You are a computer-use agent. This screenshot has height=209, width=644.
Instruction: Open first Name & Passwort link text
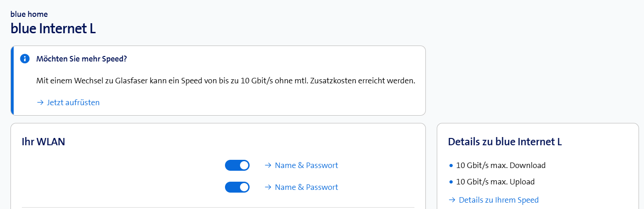click(x=307, y=165)
